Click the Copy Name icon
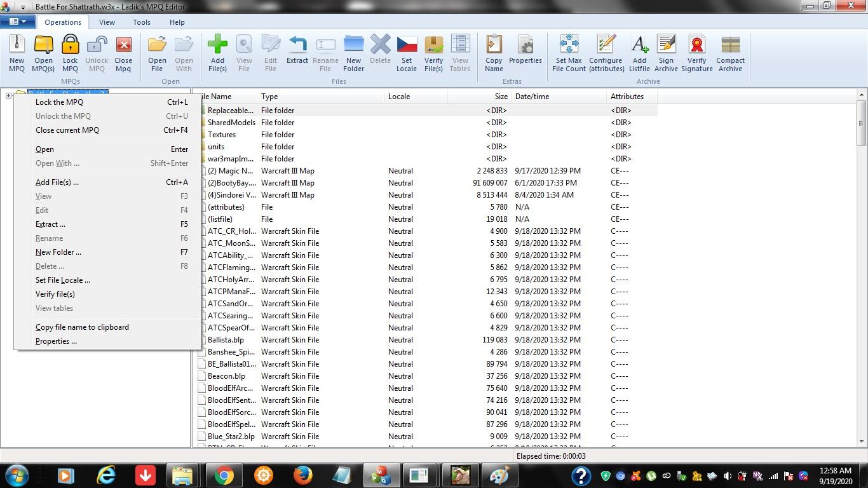Screen dimensions: 868x488 point(494,53)
